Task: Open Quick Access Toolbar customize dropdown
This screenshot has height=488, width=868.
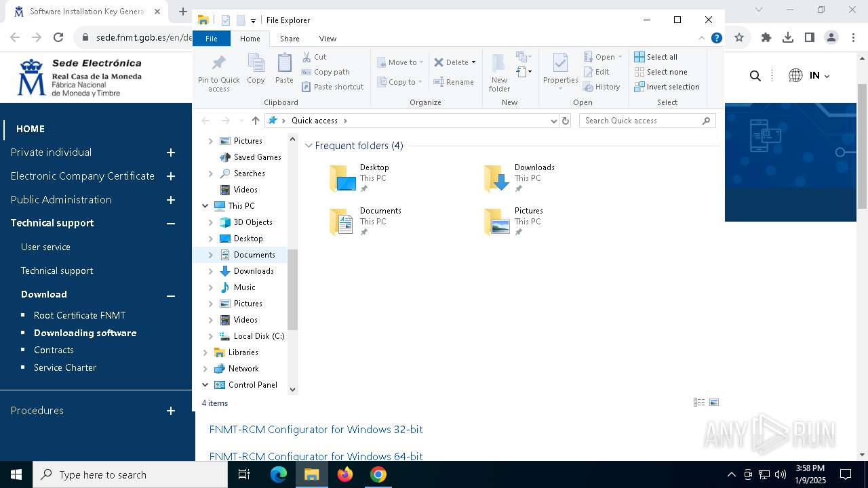Action: pos(253,20)
